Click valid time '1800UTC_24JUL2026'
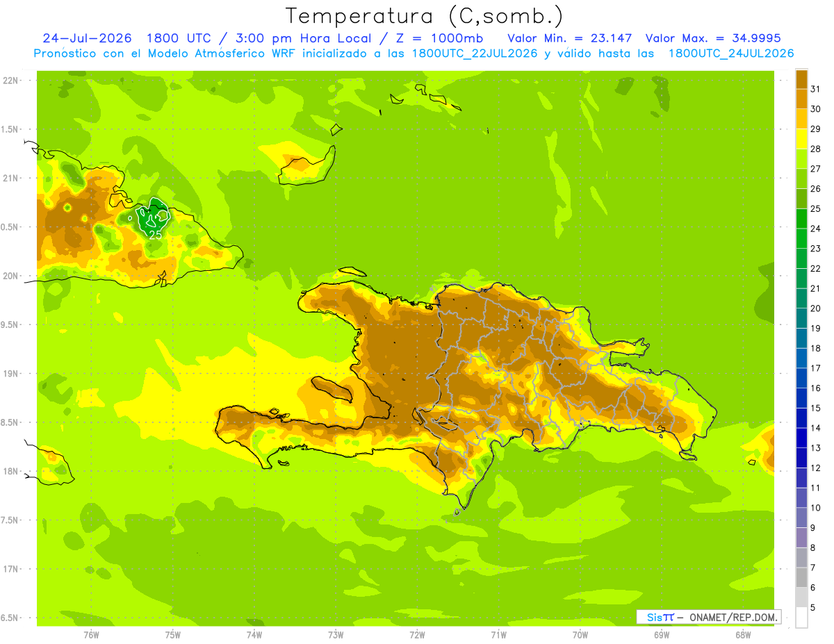Viewport: 834px width, 644px height. (731, 53)
